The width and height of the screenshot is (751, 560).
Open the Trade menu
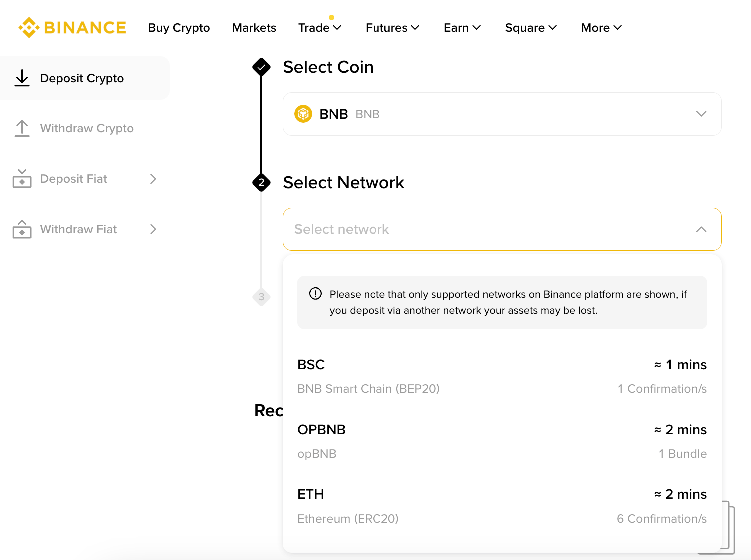(x=320, y=28)
